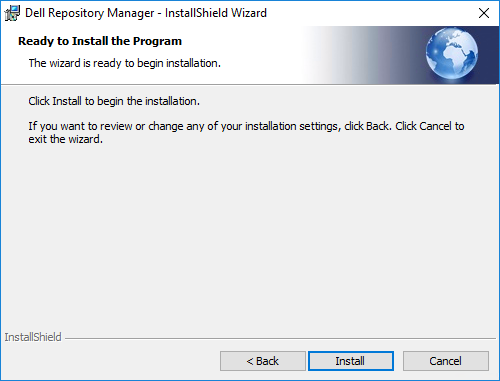Viewport: 500px width, 381px height.
Task: Click the globe graphic in the header banner
Action: point(452,53)
